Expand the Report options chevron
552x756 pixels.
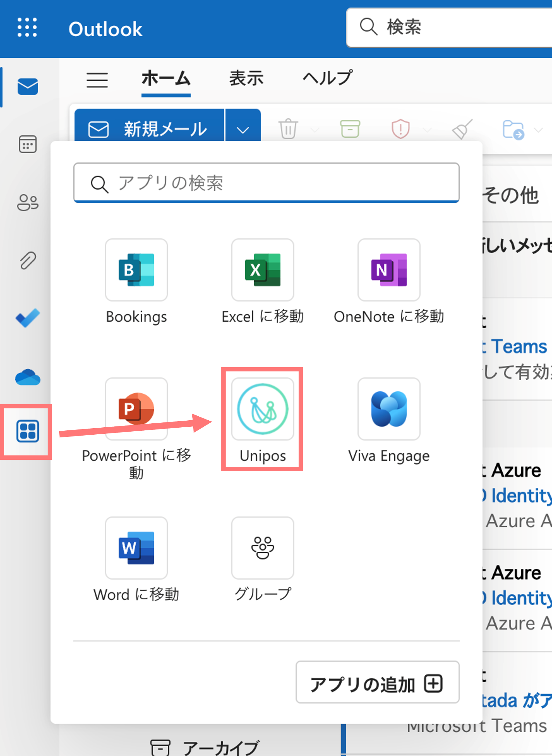428,130
